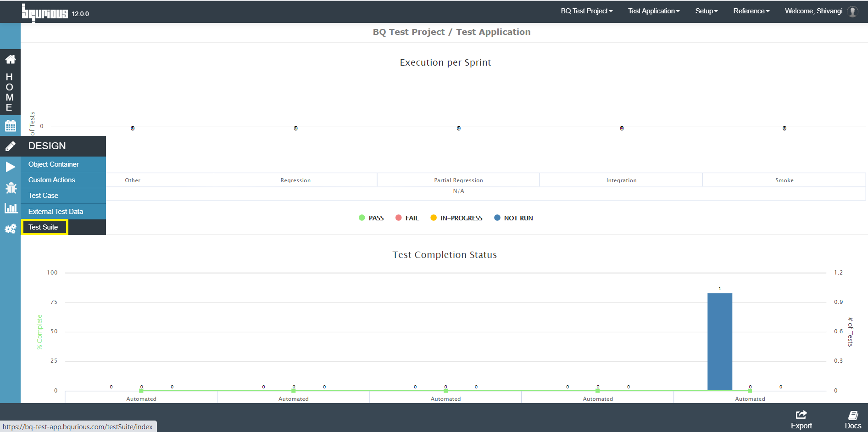Click the blue bar in Test Completion chart
Screen dimensions: 868x432
tap(719, 342)
